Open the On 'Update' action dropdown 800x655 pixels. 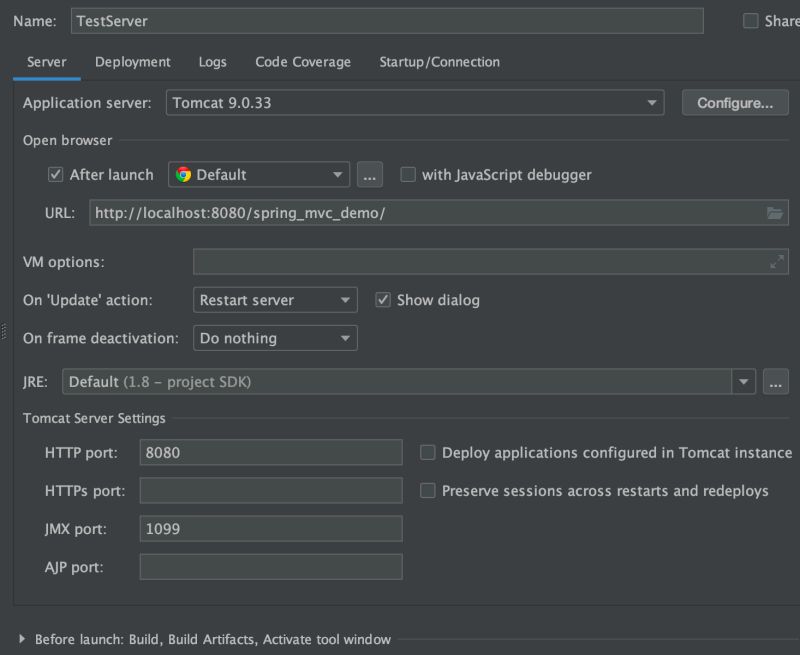(346, 300)
